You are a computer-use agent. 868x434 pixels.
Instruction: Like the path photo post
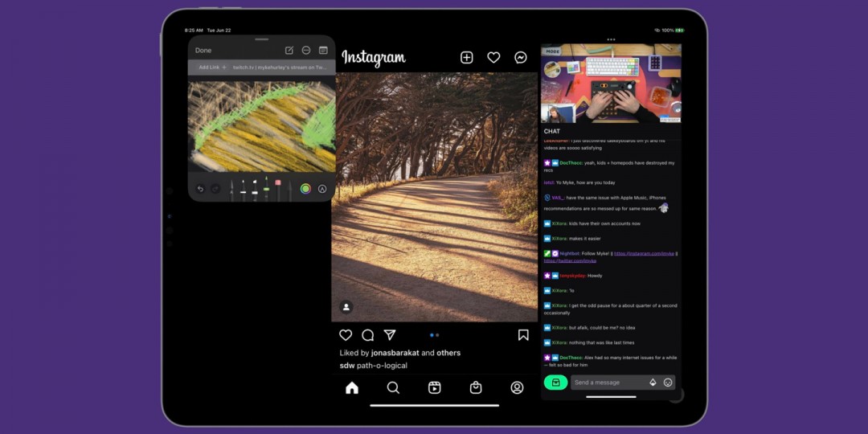(346, 335)
